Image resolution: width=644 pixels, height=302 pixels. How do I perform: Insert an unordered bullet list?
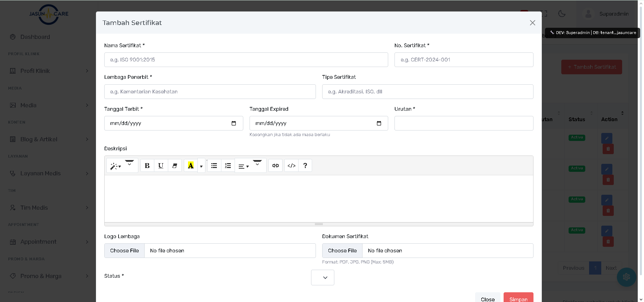(x=214, y=166)
